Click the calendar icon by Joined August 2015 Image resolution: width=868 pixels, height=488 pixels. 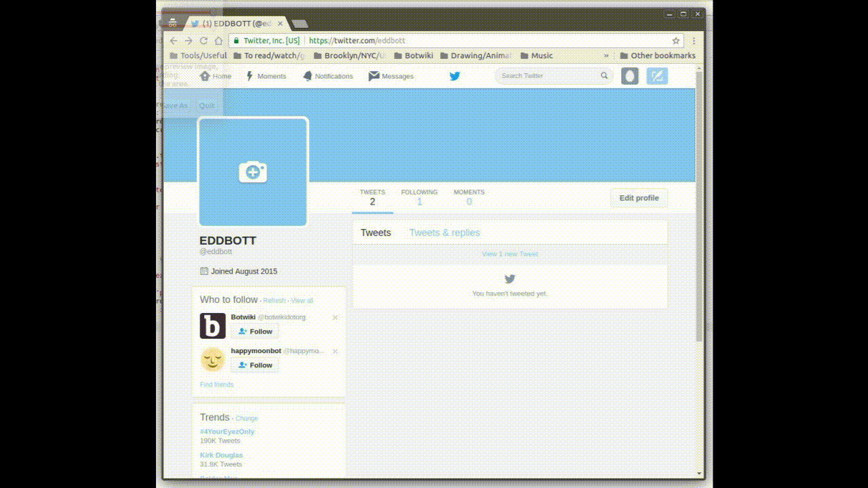click(x=204, y=271)
